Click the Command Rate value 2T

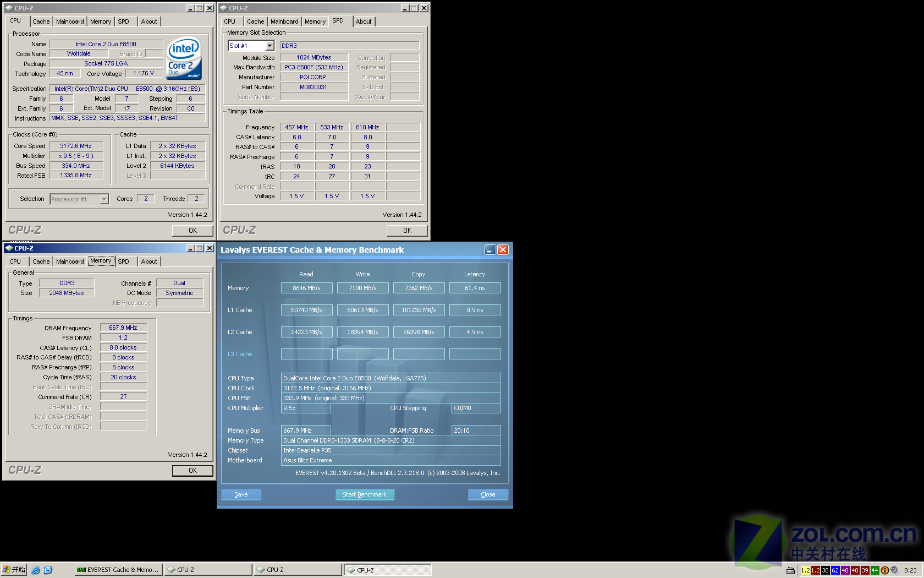123,397
